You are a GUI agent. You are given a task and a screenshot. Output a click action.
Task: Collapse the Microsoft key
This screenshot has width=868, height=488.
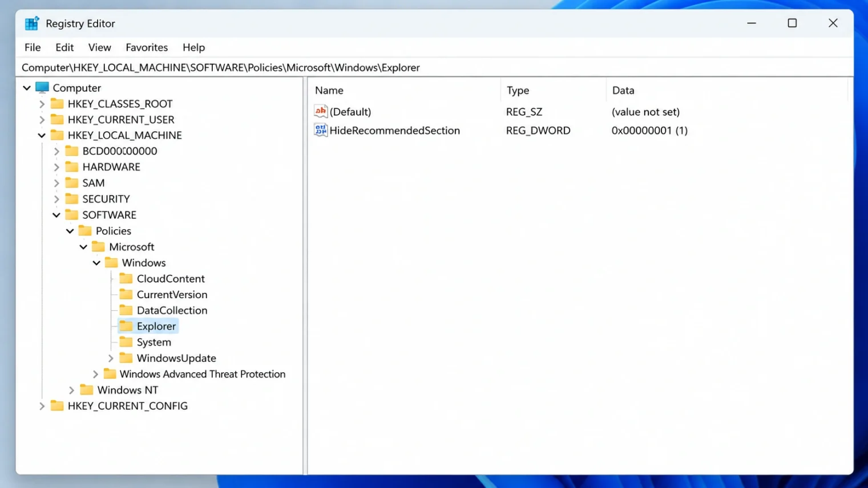[x=83, y=247]
